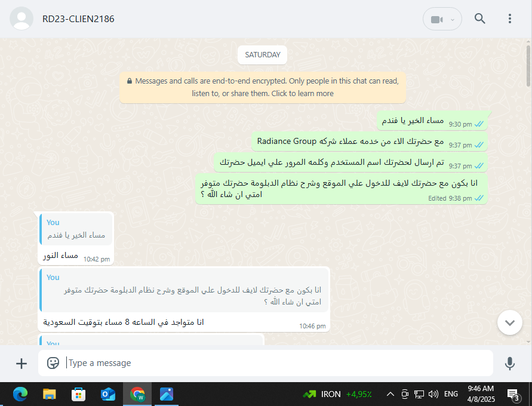Check read ticks on the 9:38 pm message
The height and width of the screenshot is (406, 532).
pos(479,198)
